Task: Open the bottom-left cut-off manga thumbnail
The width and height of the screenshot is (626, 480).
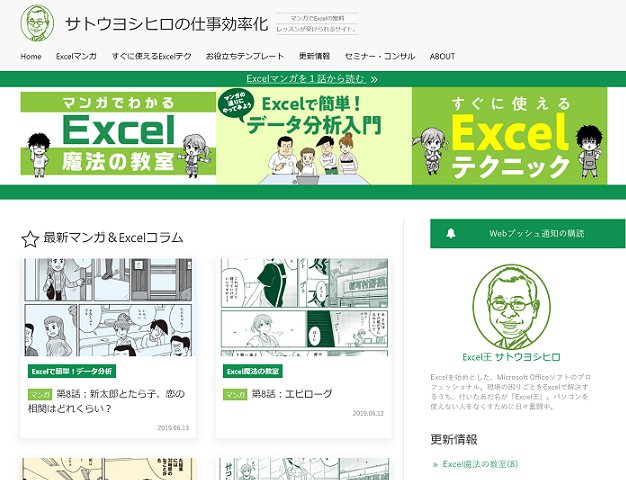Action: coord(108,469)
